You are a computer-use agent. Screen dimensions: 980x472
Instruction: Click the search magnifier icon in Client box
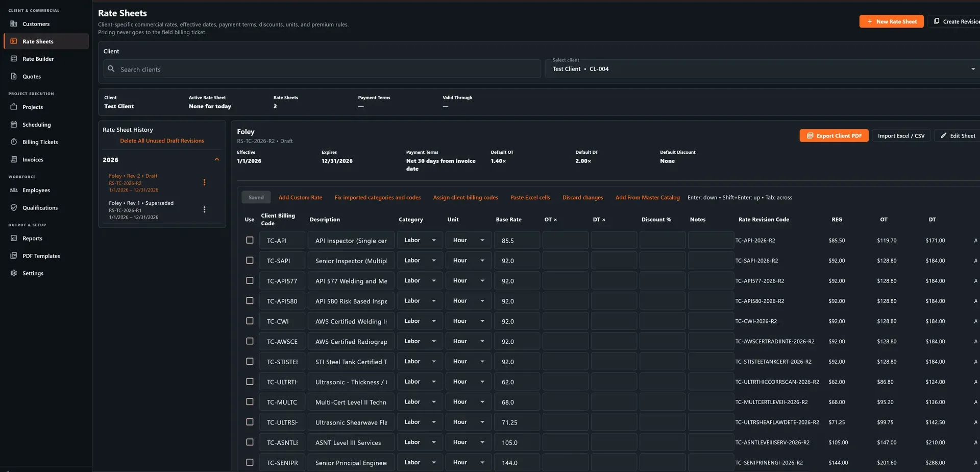(x=111, y=69)
